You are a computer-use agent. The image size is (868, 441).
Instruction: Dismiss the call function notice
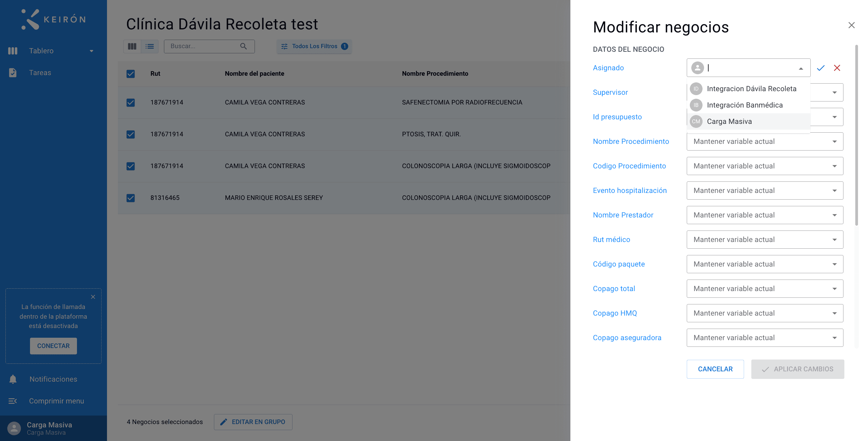coord(93,297)
